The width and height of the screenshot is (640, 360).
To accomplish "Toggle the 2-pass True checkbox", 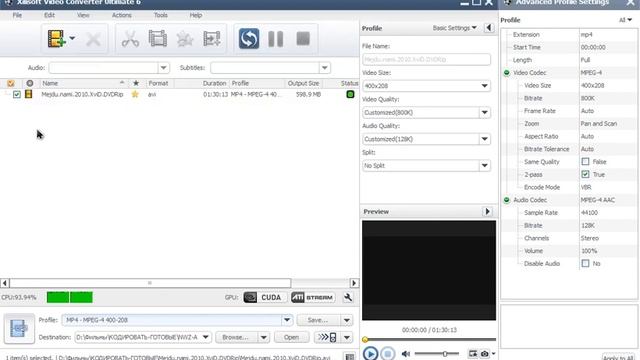I will [585, 174].
